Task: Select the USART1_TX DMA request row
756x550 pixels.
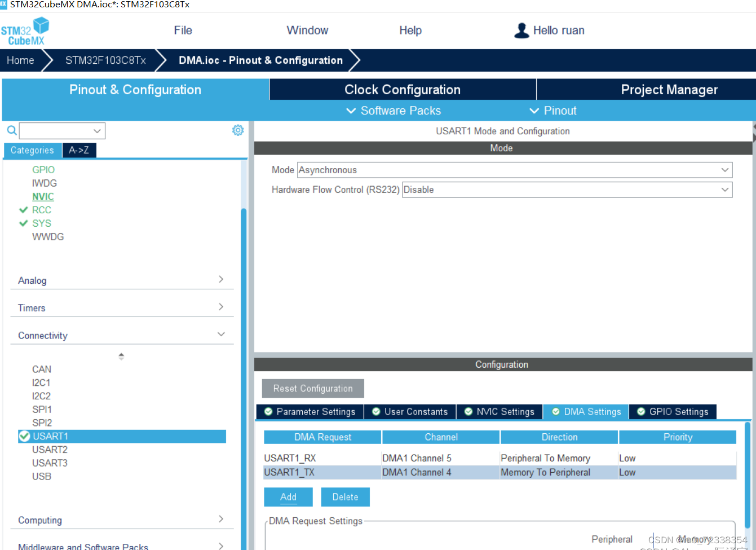Action: [500, 472]
